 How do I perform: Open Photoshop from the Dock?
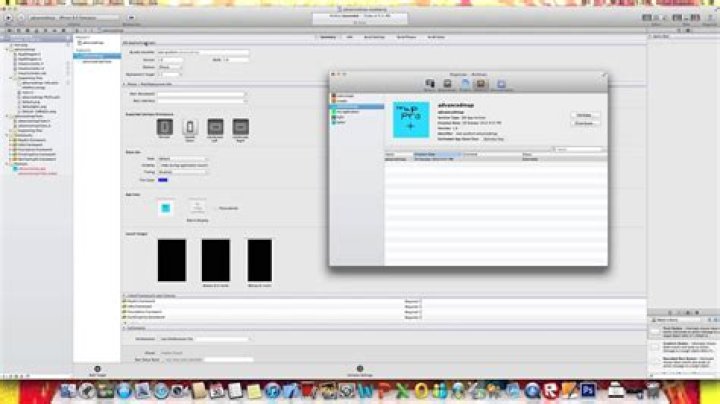(x=589, y=390)
